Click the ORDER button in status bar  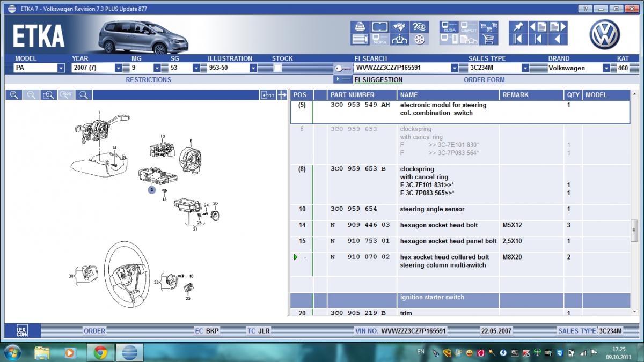[94, 331]
